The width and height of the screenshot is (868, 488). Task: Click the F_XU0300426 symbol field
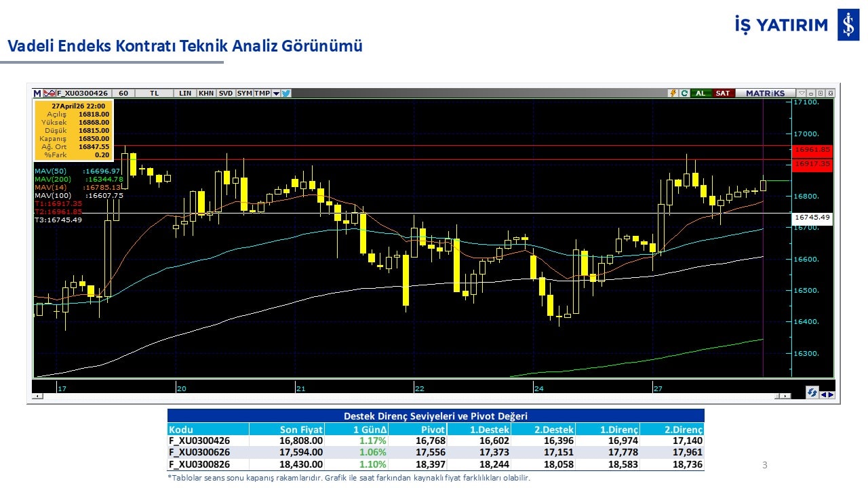(82, 94)
